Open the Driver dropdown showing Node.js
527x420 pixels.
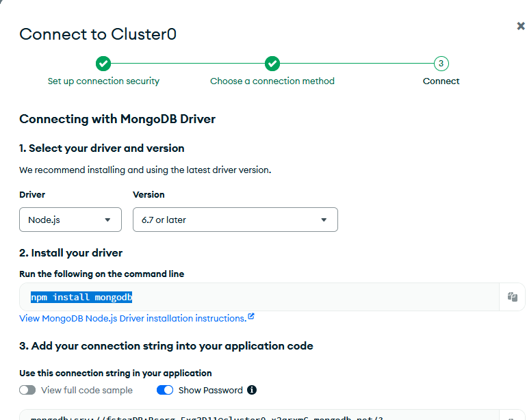click(x=70, y=220)
